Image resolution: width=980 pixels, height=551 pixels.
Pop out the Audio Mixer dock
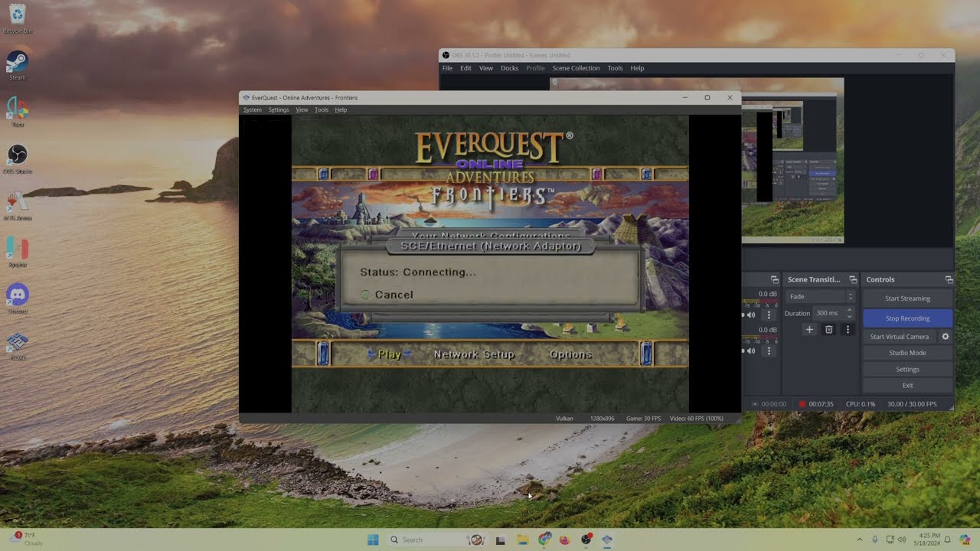[774, 280]
